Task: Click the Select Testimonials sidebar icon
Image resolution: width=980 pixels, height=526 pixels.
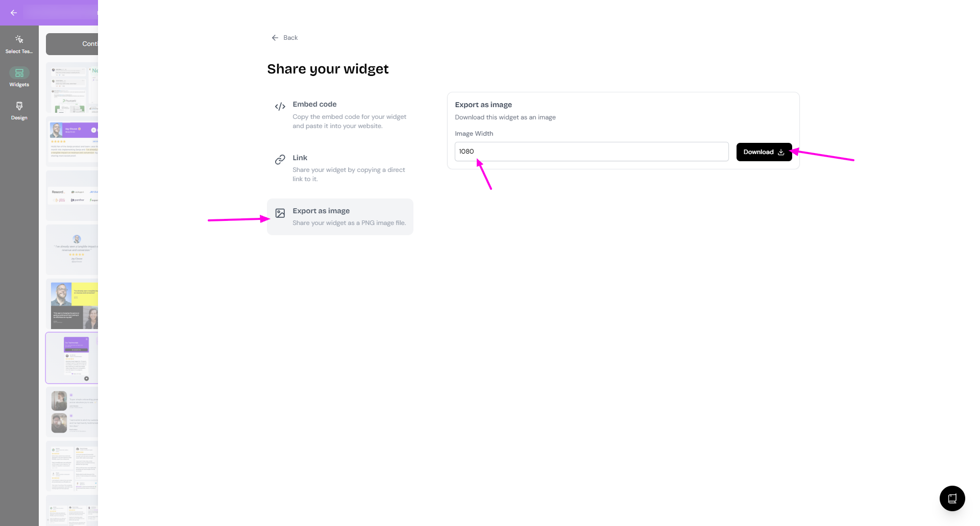Action: pyautogui.click(x=19, y=40)
